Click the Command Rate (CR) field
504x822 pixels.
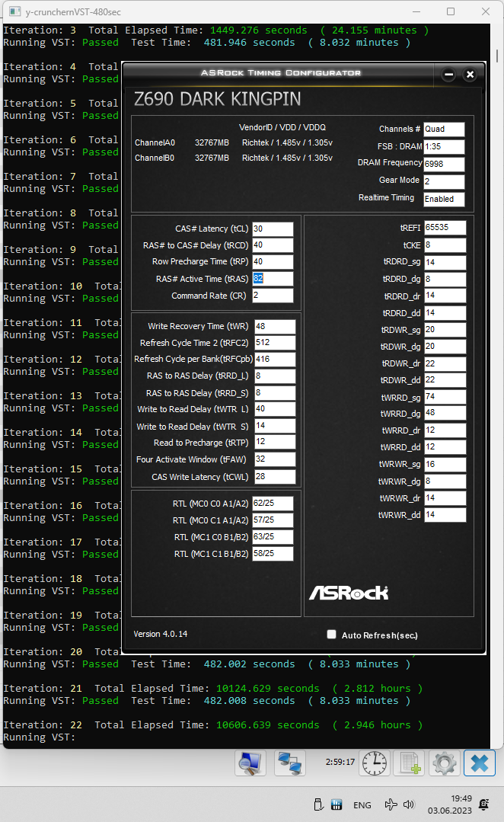point(273,295)
